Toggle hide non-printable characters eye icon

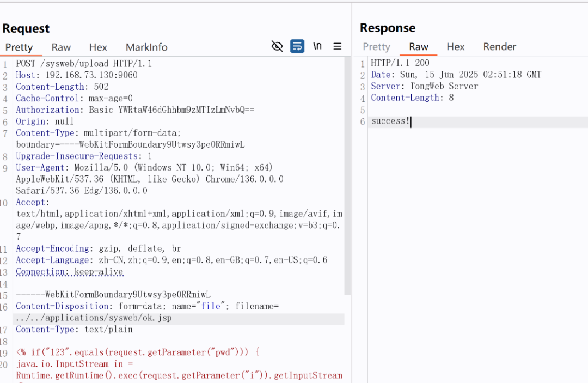pos(277,46)
